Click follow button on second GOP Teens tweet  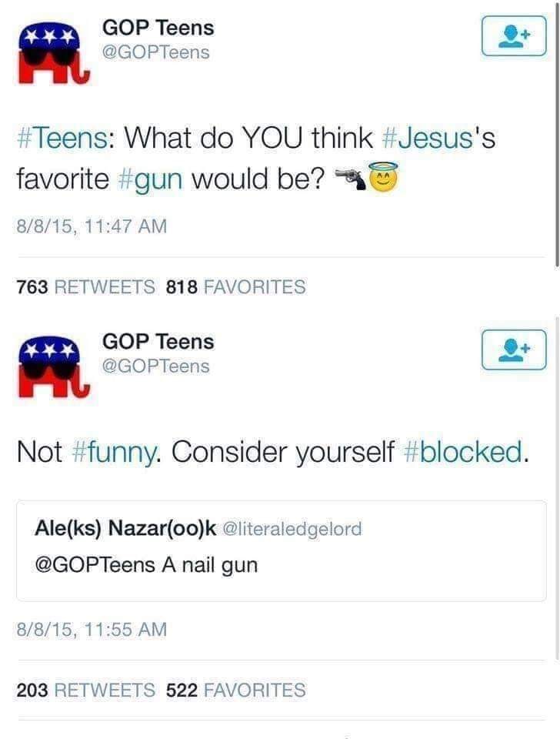514,349
